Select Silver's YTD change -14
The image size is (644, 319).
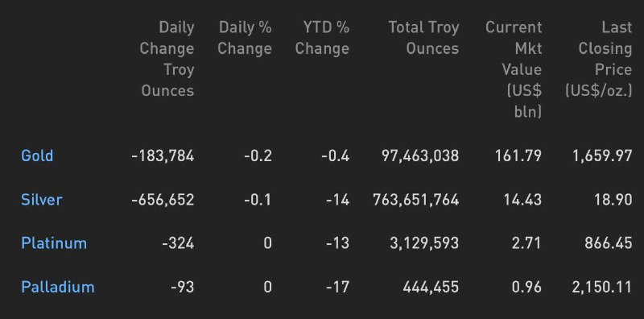click(x=337, y=200)
